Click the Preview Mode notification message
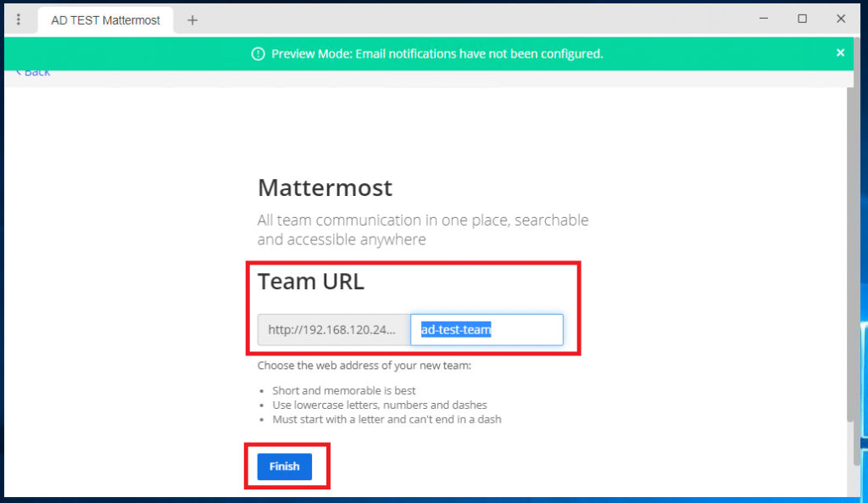 [437, 53]
